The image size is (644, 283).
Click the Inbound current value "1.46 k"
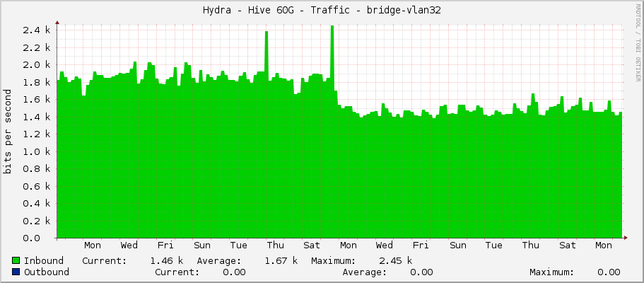(167, 260)
